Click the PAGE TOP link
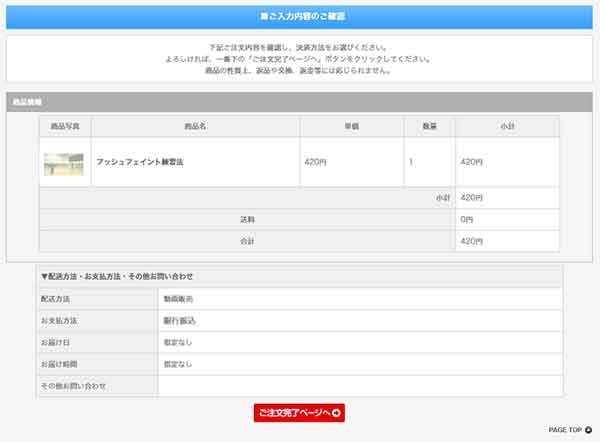600x442 pixels. [564, 430]
